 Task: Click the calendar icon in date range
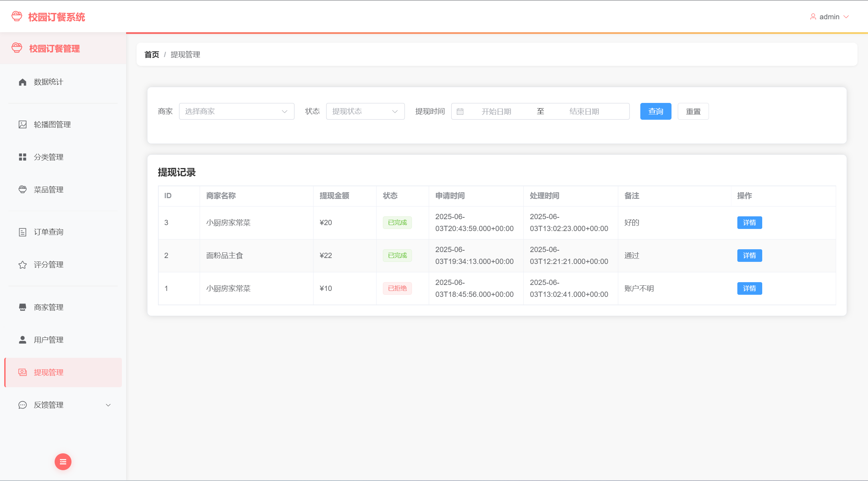pyautogui.click(x=460, y=112)
